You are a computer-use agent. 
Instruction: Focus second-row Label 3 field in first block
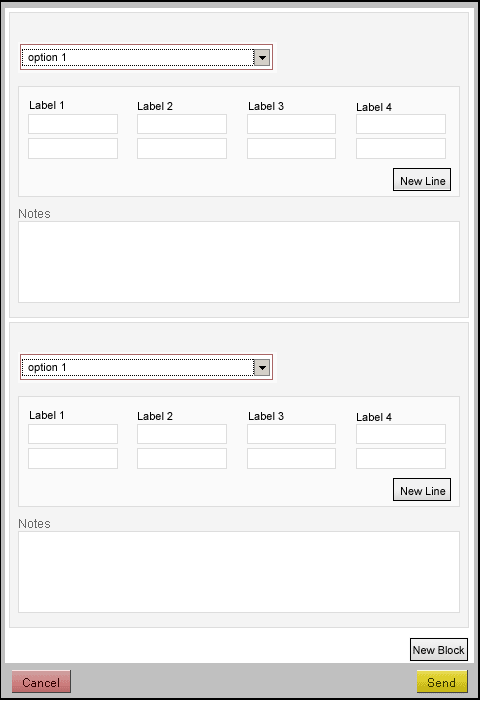291,149
